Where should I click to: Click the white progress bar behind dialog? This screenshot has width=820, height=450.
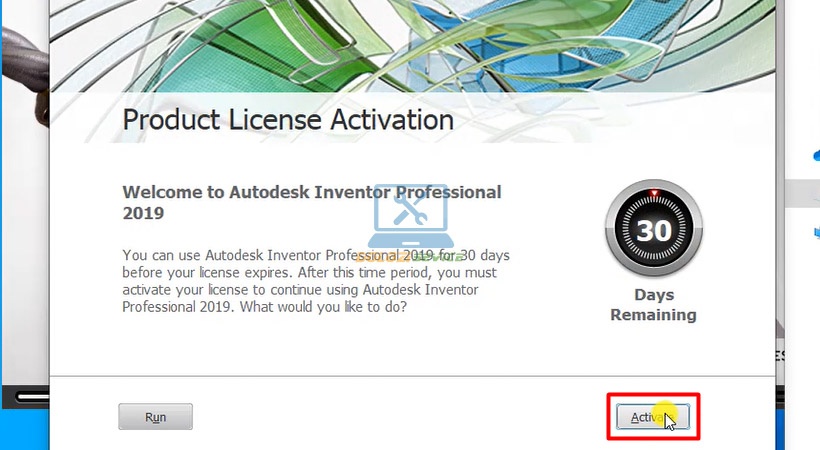click(32, 397)
